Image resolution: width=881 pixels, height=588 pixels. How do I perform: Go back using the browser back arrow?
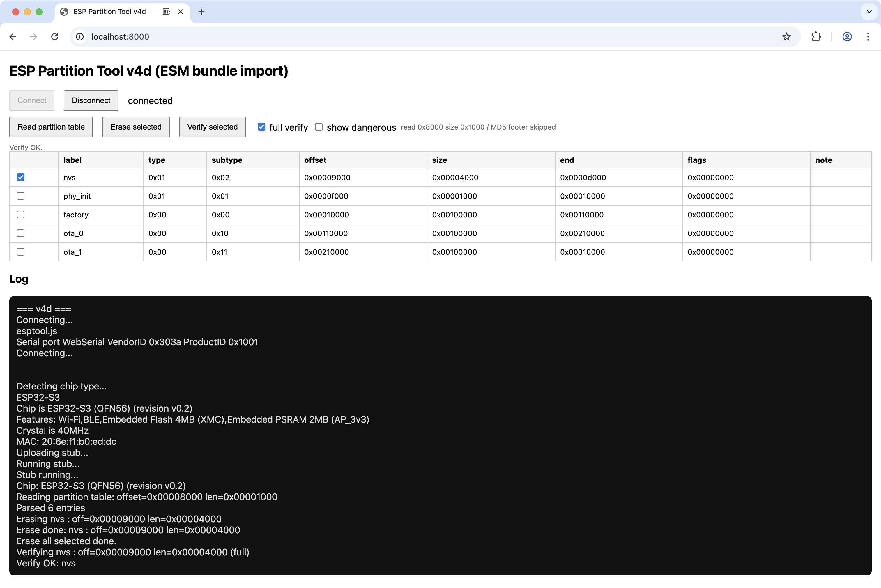click(x=13, y=36)
